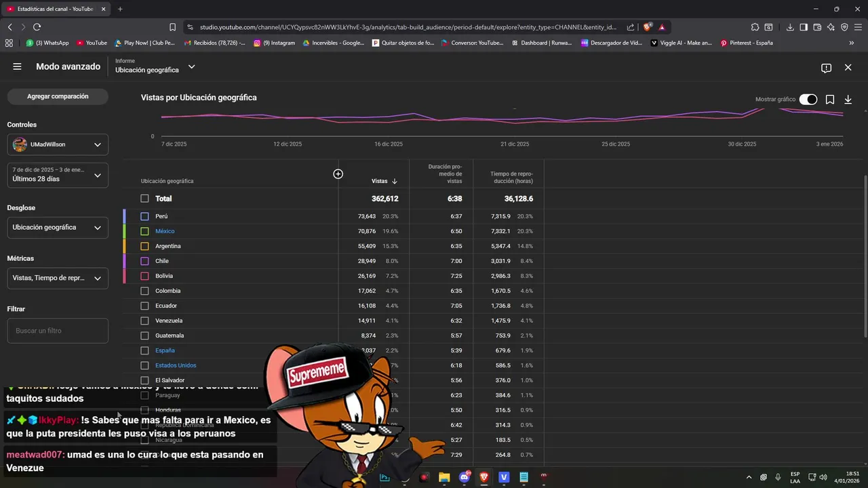Click the page vertical scrollbar

pos(865,258)
